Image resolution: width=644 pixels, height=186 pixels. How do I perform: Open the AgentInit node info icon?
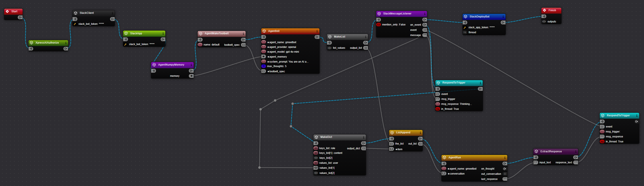(x=317, y=31)
